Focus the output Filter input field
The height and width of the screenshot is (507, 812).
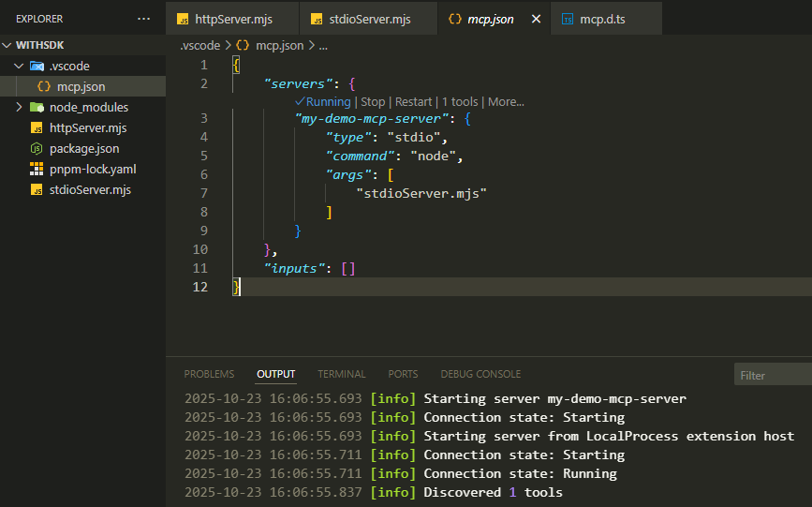click(773, 375)
